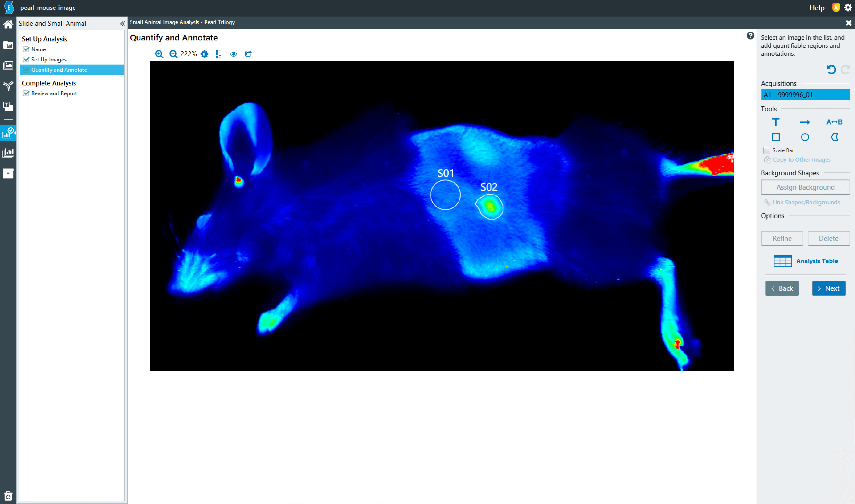Open the help question mark icon
Image resolution: width=855 pixels, height=504 pixels.
click(750, 36)
